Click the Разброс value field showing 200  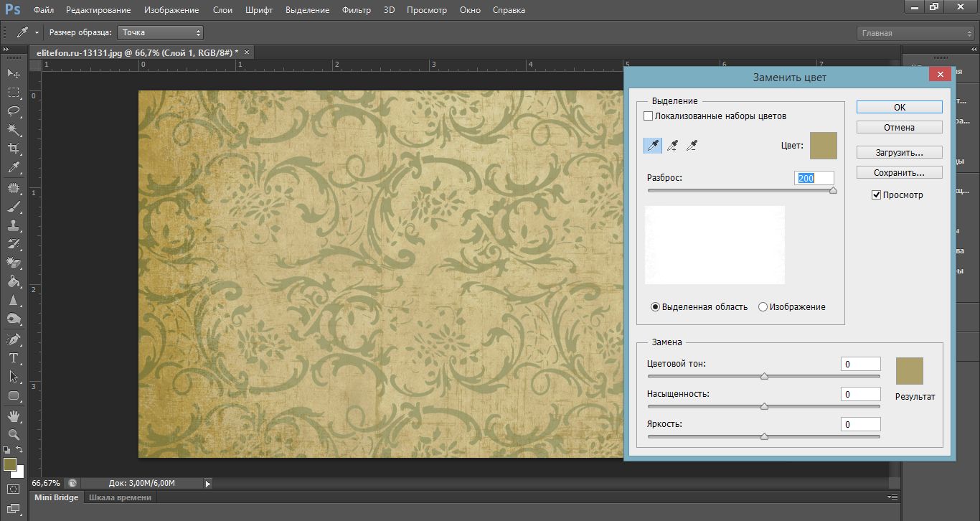[814, 178]
